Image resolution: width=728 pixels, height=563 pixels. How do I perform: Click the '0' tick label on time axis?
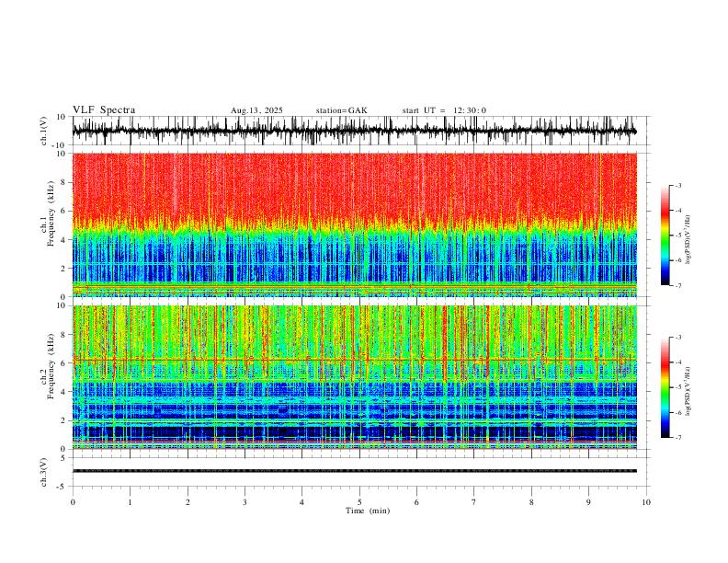pos(73,502)
